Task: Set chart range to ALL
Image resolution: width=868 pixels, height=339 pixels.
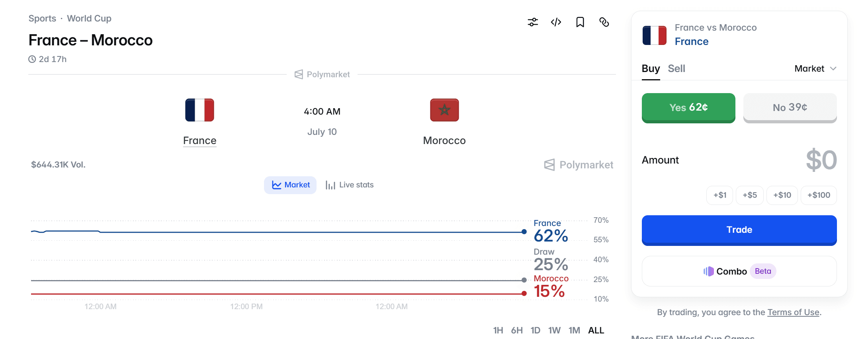Action: click(x=596, y=330)
